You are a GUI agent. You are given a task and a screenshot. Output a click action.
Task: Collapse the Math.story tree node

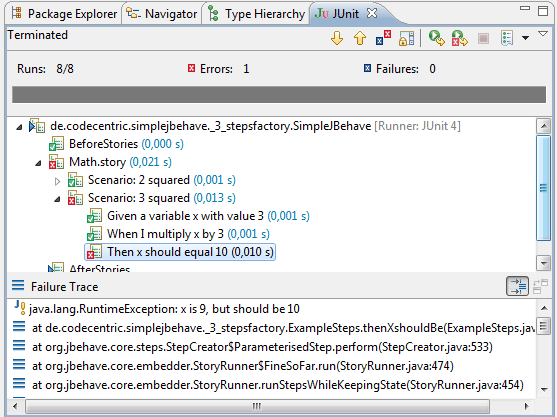tap(38, 163)
